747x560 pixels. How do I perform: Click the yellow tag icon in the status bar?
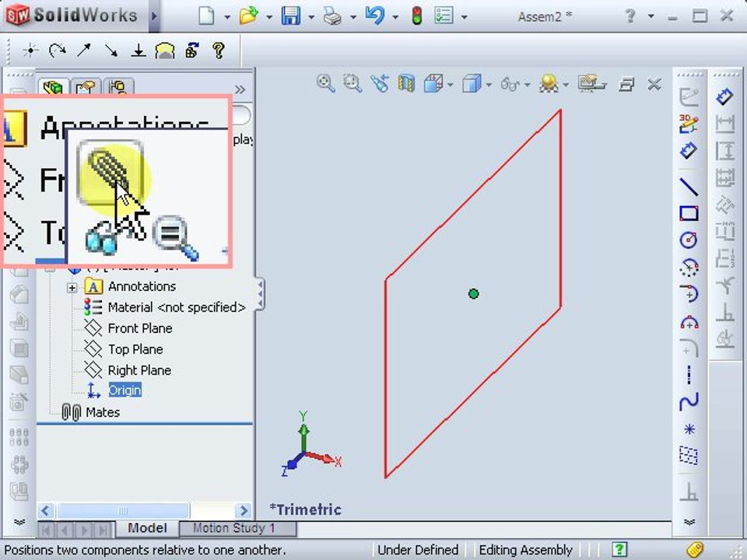click(695, 550)
